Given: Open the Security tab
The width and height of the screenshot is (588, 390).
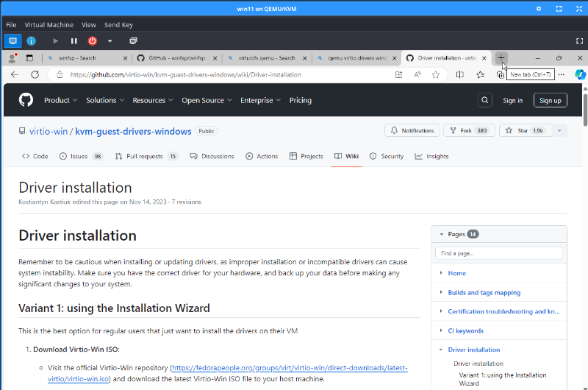Looking at the screenshot, I should coord(387,156).
